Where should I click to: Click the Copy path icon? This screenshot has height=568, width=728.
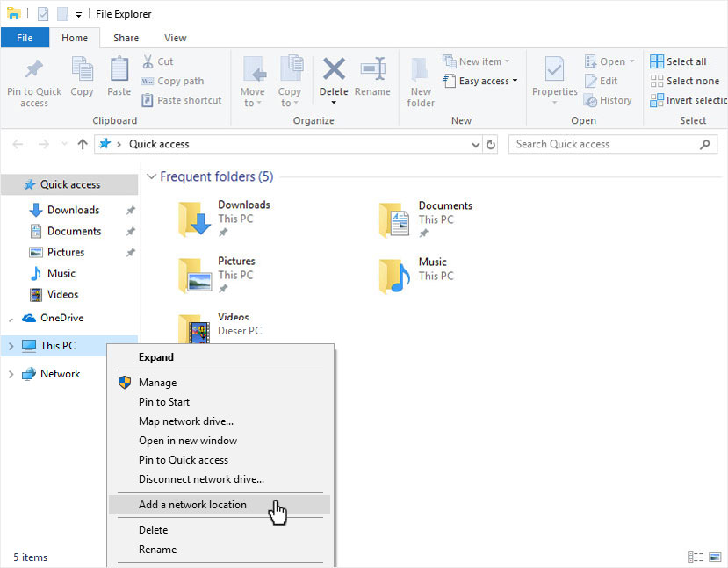(x=148, y=82)
